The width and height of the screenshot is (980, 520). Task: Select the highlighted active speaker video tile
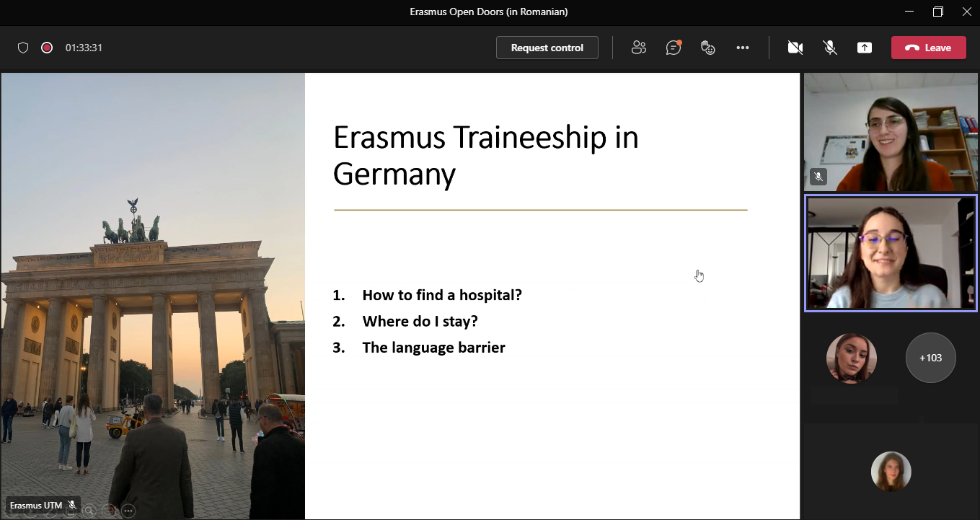point(891,253)
